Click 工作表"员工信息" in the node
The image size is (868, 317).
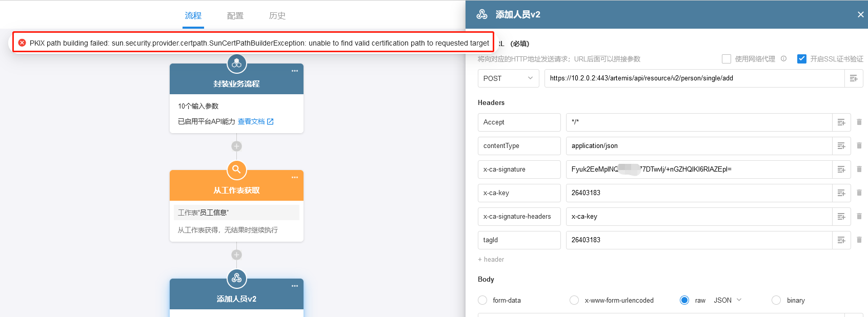click(236, 213)
